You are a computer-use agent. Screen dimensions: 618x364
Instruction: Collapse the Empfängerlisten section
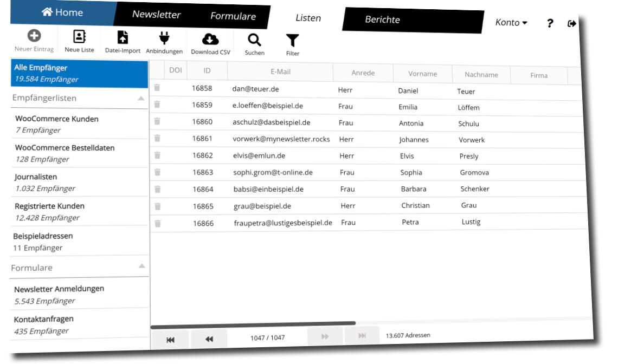click(141, 99)
